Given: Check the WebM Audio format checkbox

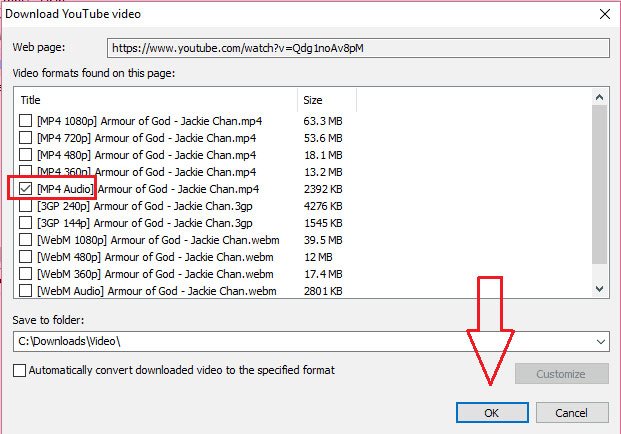Looking at the screenshot, I should (x=25, y=291).
